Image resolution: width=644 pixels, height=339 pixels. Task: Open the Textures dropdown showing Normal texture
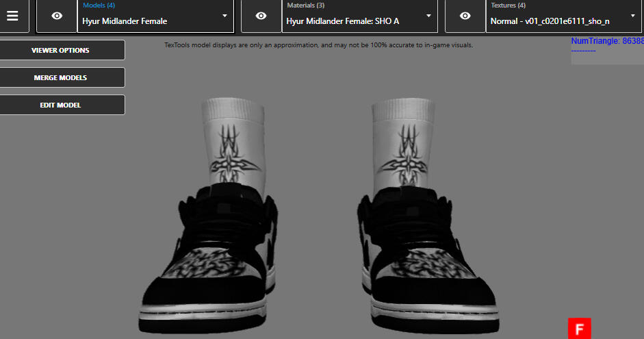pos(563,16)
